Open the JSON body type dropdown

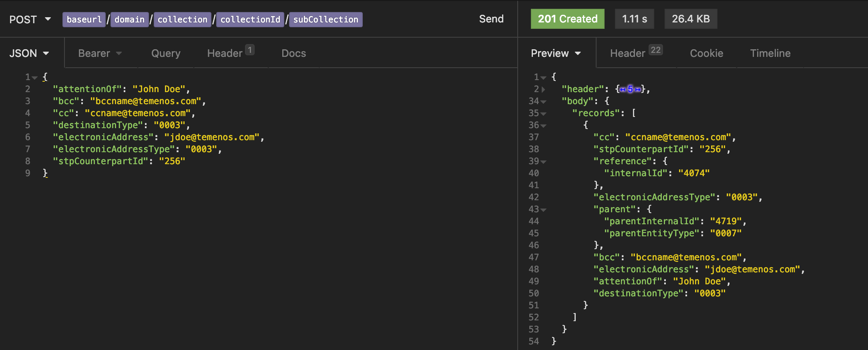click(29, 53)
